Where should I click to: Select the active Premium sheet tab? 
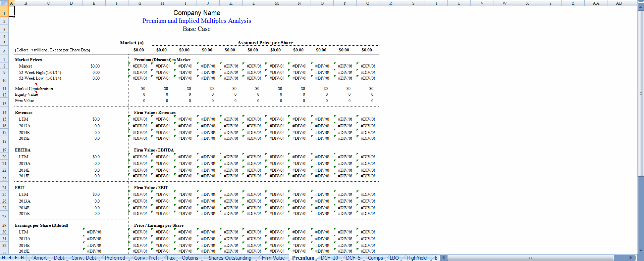303,258
